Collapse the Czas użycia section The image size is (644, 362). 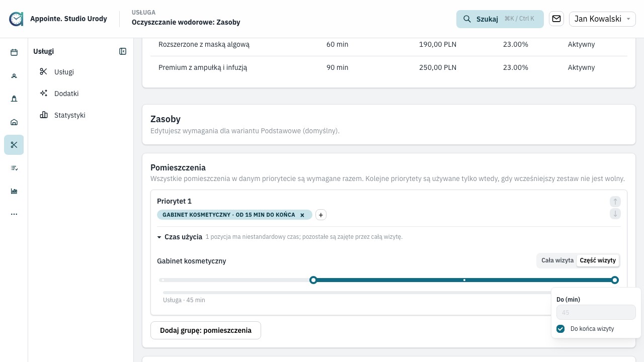[x=180, y=237]
